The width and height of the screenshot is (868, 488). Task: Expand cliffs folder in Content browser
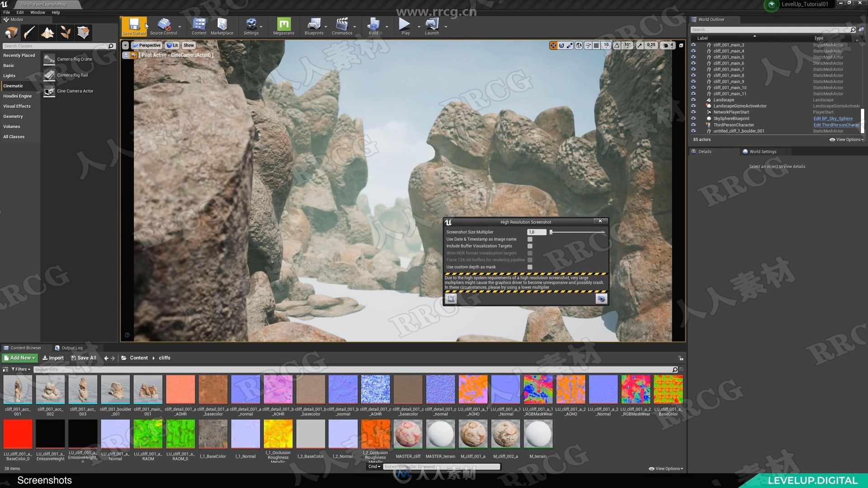[164, 357]
